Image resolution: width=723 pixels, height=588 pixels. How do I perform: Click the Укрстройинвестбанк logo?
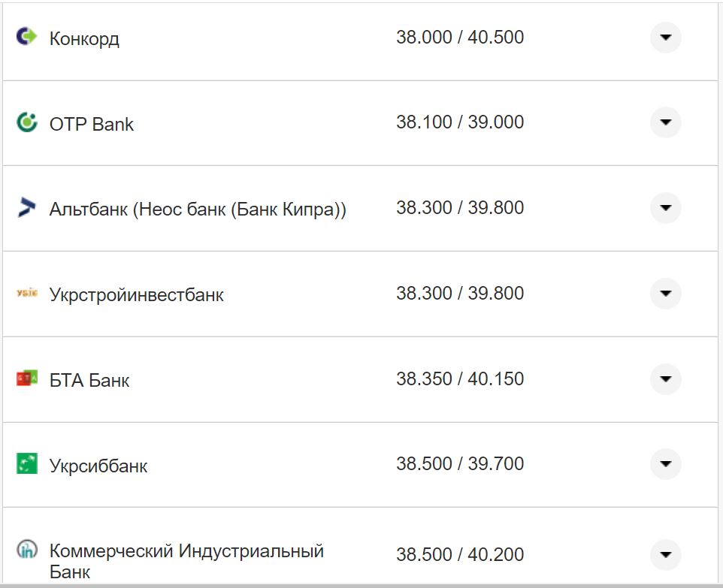[27, 294]
